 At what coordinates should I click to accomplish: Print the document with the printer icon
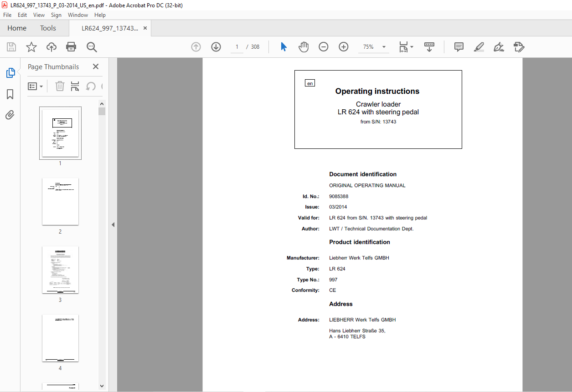click(x=71, y=47)
